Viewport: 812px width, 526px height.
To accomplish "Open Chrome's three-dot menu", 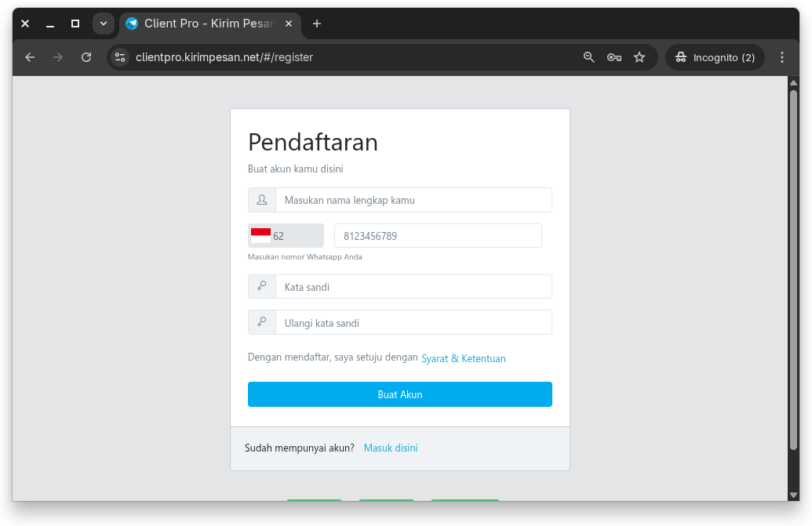I will 781,57.
